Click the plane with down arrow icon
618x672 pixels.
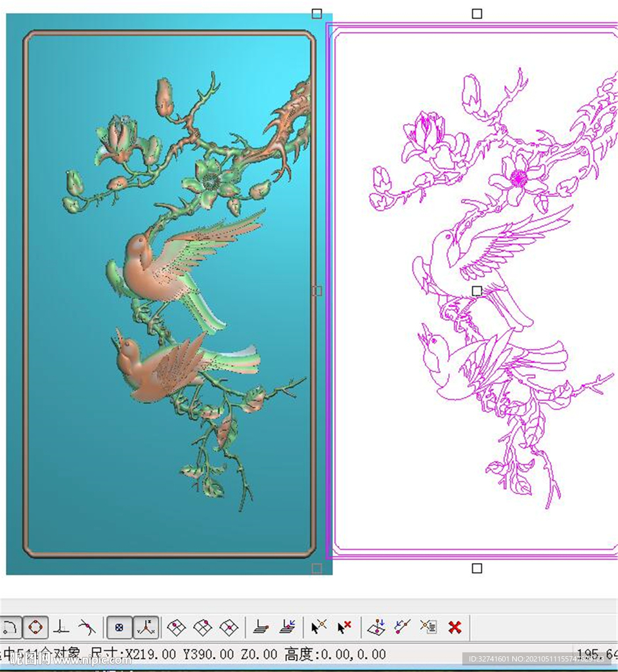pyautogui.click(x=376, y=627)
